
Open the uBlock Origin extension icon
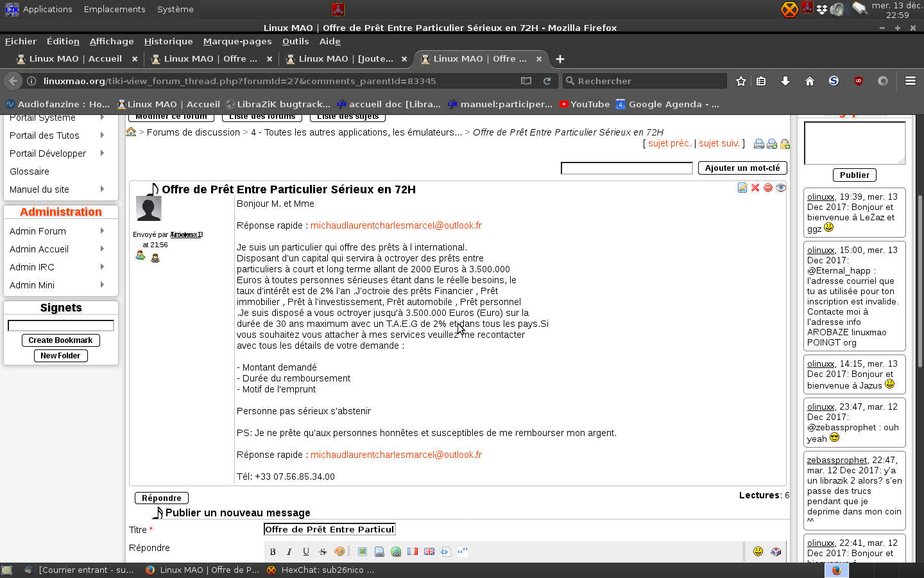point(858,81)
